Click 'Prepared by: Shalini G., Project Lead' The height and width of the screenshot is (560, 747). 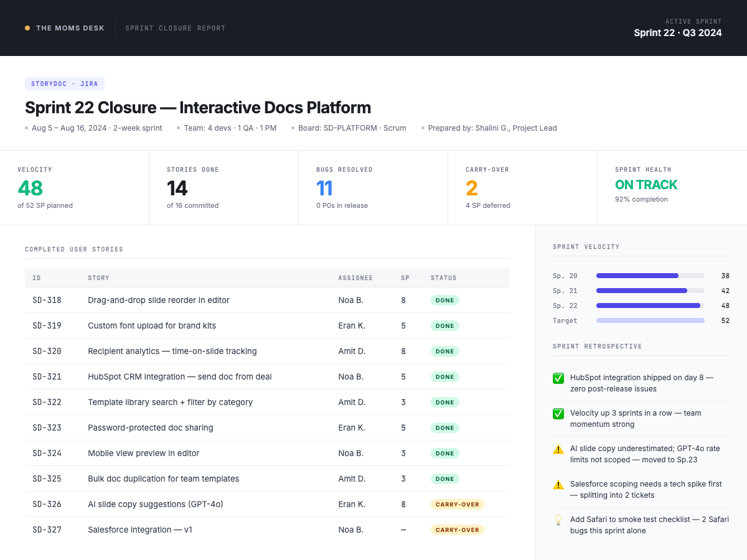pos(492,128)
